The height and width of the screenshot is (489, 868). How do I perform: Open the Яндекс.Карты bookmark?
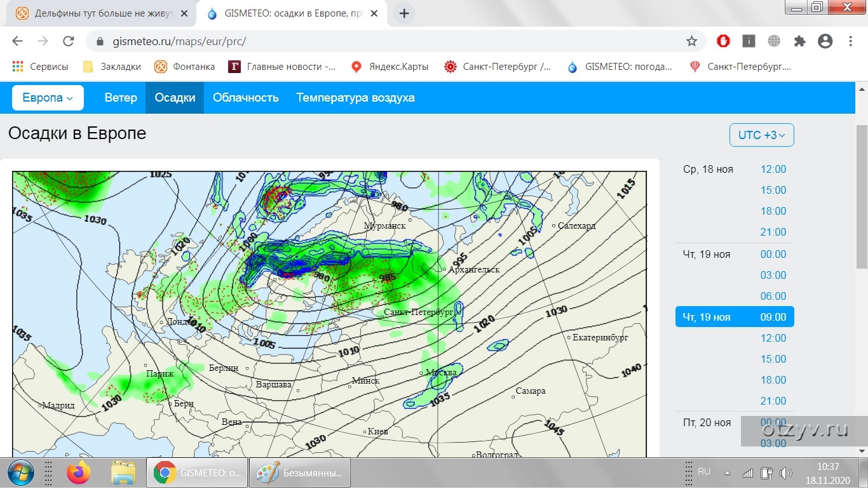(390, 66)
